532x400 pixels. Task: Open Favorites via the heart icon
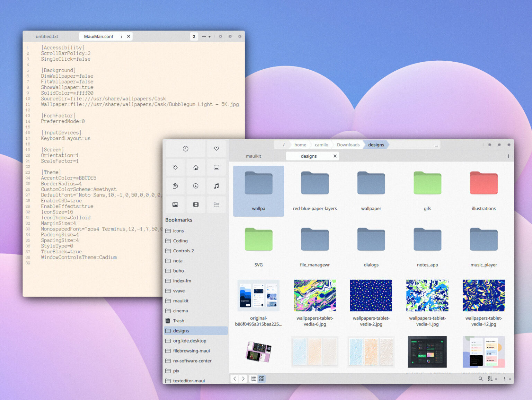[x=216, y=148]
